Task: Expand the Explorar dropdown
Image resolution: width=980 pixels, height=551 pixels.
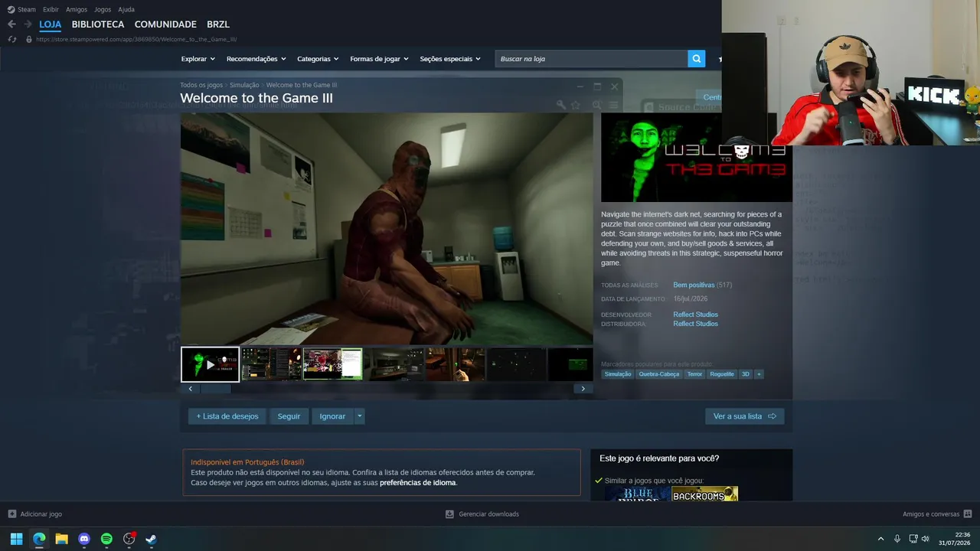Action: click(x=198, y=59)
